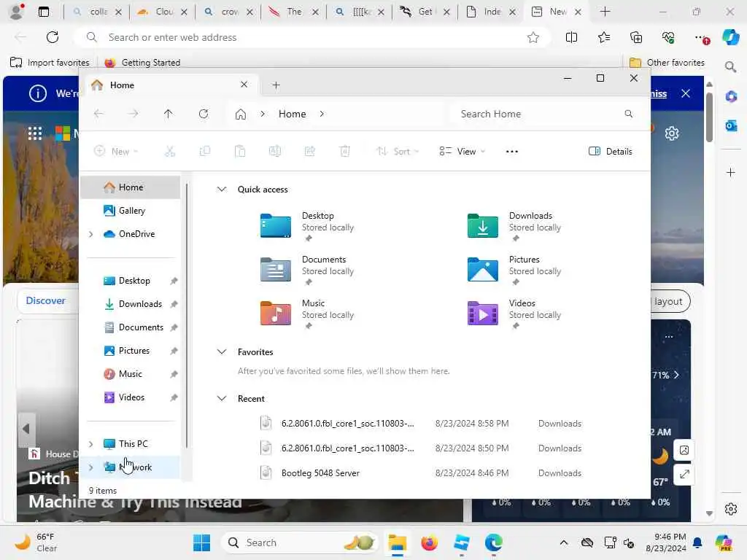Click the home icon in address bar
The width and height of the screenshot is (747, 560).
coord(241,114)
